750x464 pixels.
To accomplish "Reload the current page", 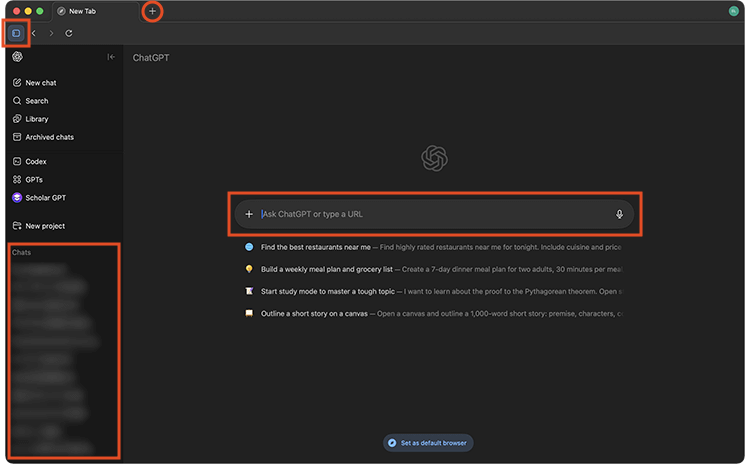I will click(69, 33).
